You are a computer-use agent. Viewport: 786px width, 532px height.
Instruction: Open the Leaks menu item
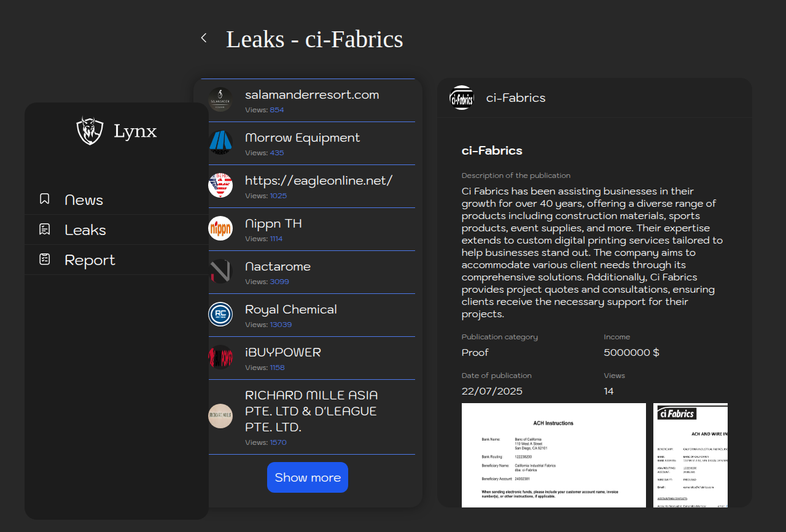coord(117,229)
